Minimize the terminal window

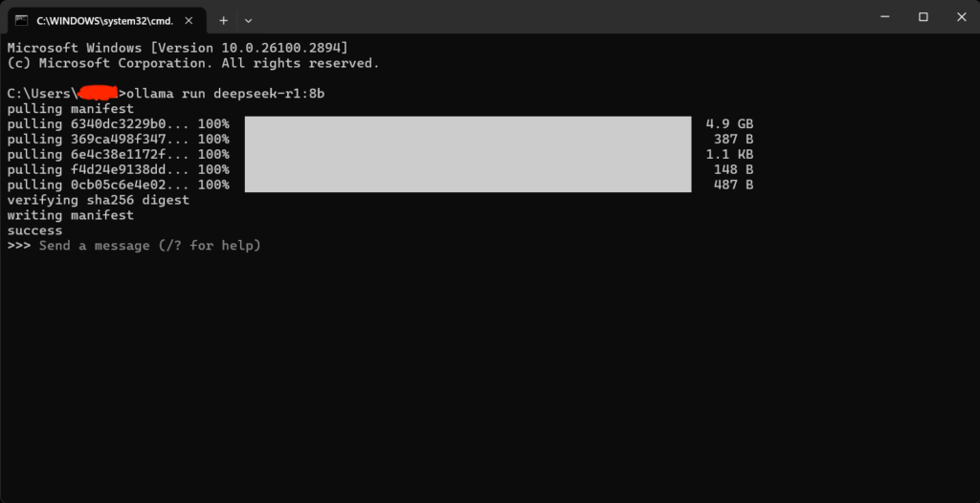point(884,17)
